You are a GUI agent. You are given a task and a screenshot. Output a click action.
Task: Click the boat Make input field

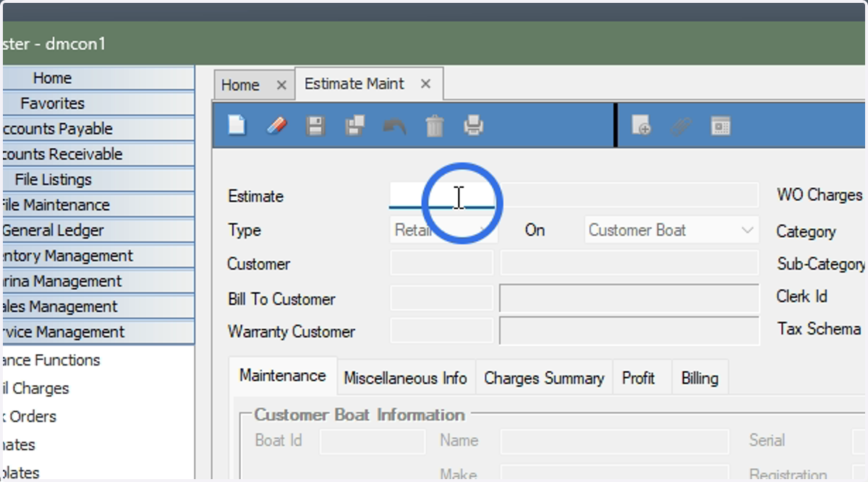[615, 474]
